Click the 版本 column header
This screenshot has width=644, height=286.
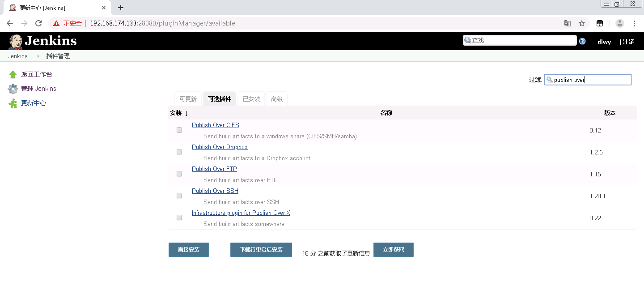pos(610,113)
